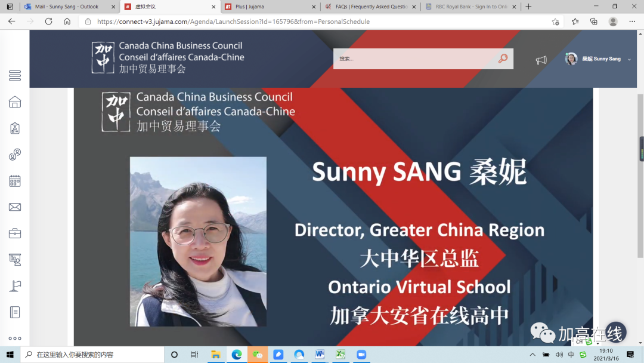Viewport: 644px width, 363px height.
Task: Show more sidebar options via three dots
Action: click(15, 339)
